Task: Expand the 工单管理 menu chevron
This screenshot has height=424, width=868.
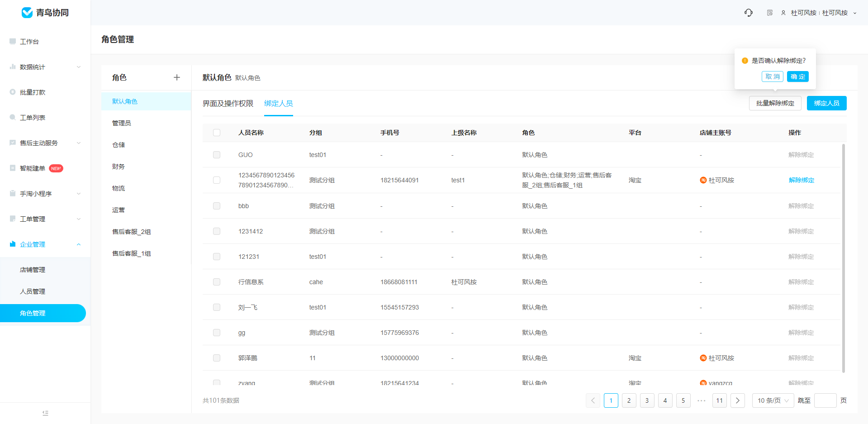Action: tap(79, 219)
